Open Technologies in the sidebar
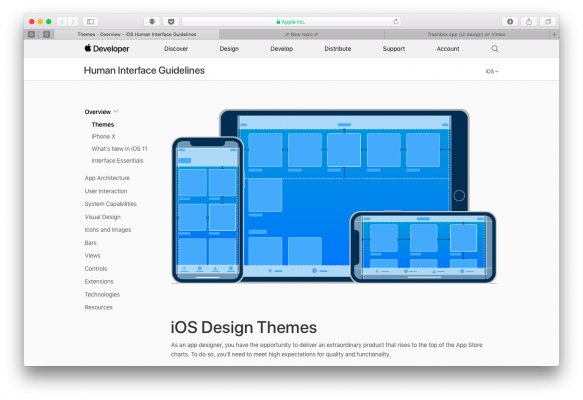 (x=102, y=294)
